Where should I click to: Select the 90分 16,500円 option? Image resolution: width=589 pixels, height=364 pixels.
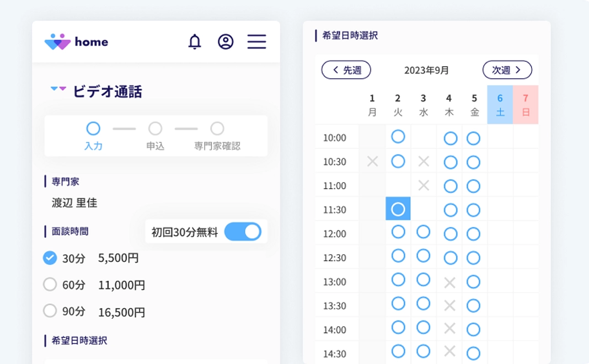pos(50,311)
